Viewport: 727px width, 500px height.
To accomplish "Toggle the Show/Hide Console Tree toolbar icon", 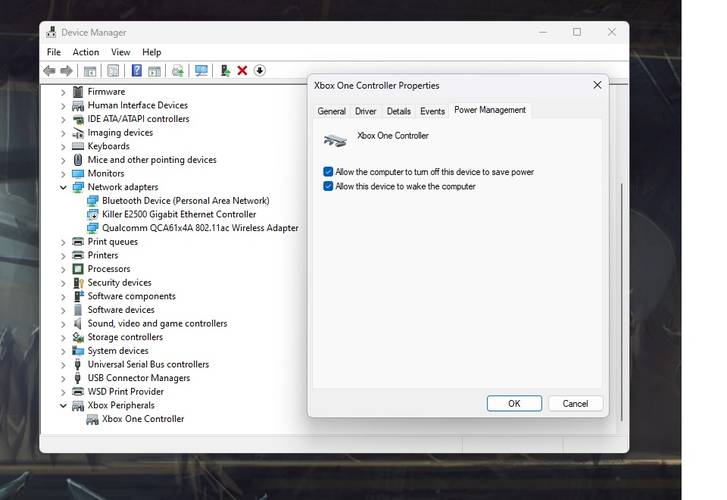I will tap(90, 71).
